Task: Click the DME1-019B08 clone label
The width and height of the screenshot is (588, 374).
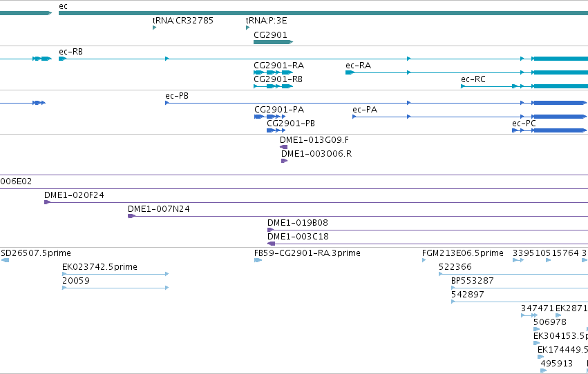Action: (298, 223)
